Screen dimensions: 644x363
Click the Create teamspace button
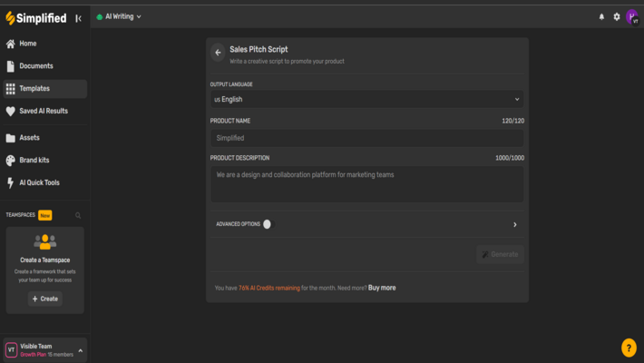point(44,299)
